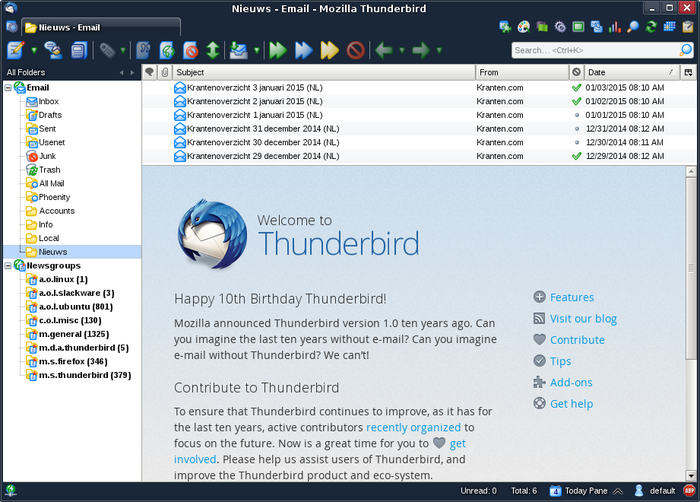Open the calendar grid icon
Screen dimensions: 700x502
coord(669,27)
